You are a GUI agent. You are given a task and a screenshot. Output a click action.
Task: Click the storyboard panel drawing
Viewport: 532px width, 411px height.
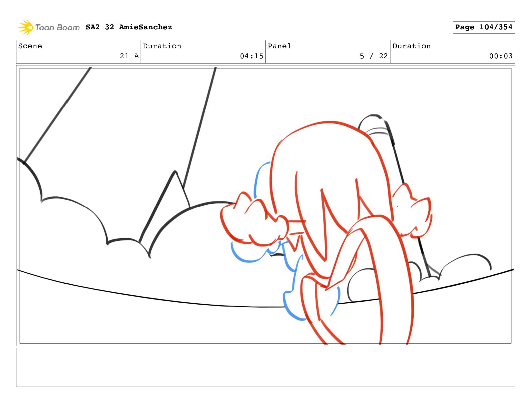265,206
